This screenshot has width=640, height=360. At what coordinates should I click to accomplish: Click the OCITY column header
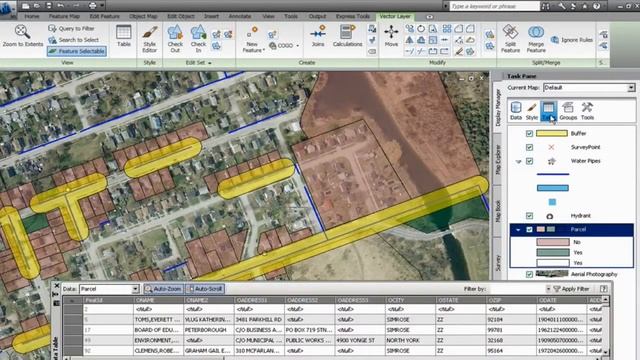(x=410, y=300)
